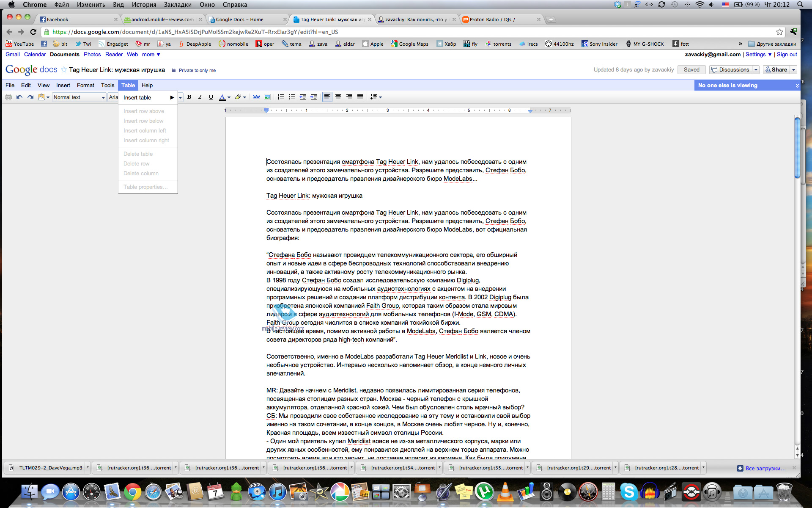Select left text alignment
The image size is (812, 508).
(327, 97)
